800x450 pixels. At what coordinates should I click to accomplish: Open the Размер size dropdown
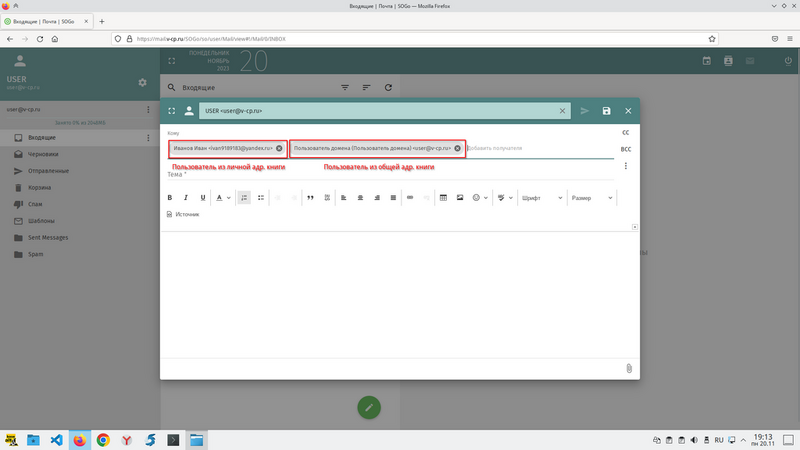point(591,198)
